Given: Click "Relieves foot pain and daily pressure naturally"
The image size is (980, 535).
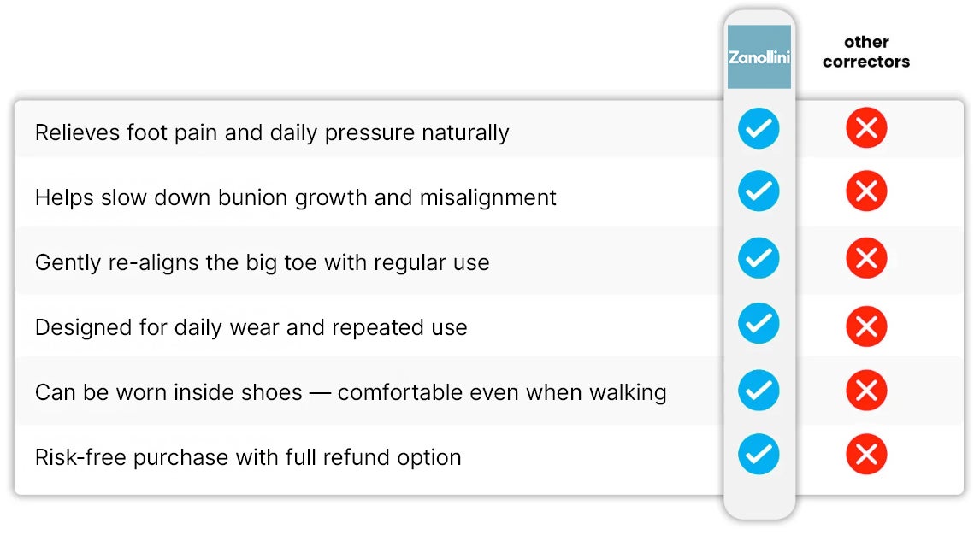Looking at the screenshot, I should [x=272, y=133].
